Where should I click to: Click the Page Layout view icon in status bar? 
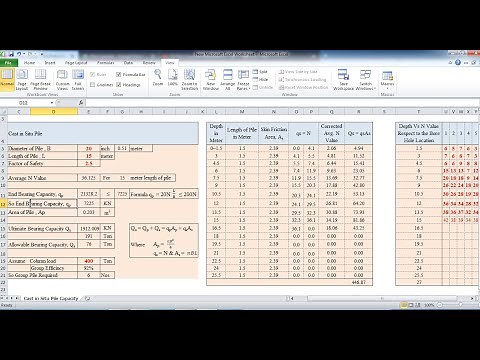(411, 305)
